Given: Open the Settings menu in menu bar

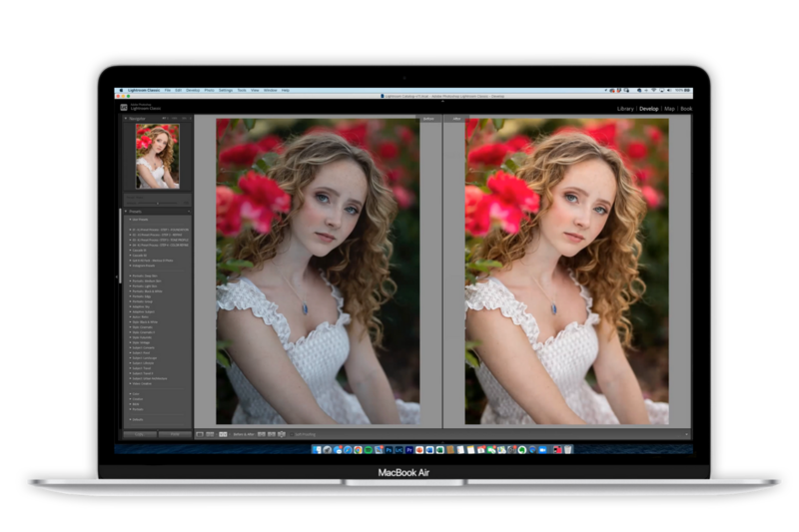Looking at the screenshot, I should pyautogui.click(x=226, y=90).
